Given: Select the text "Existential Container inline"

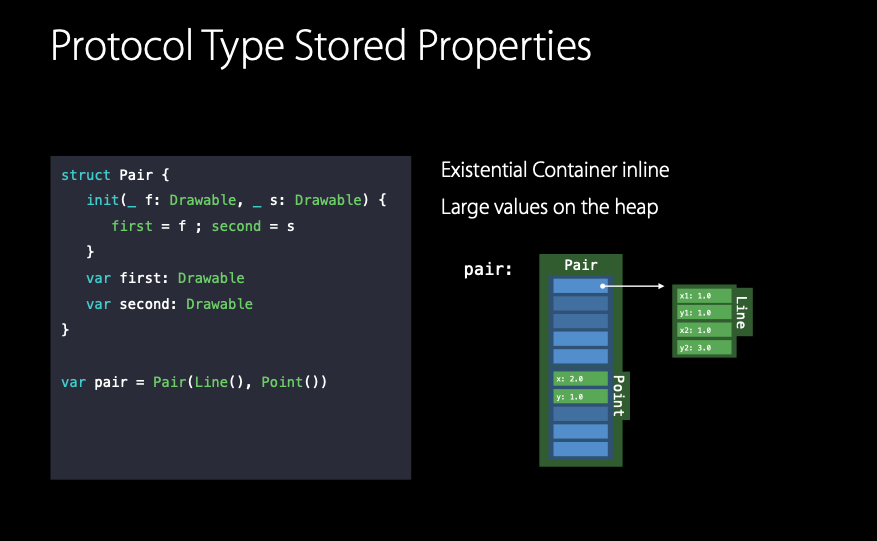Looking at the screenshot, I should 555,170.
